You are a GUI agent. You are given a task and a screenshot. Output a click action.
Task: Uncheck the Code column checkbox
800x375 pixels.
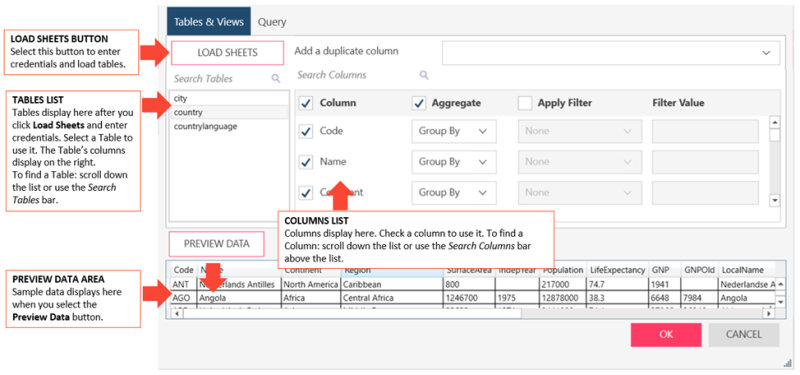click(x=306, y=132)
